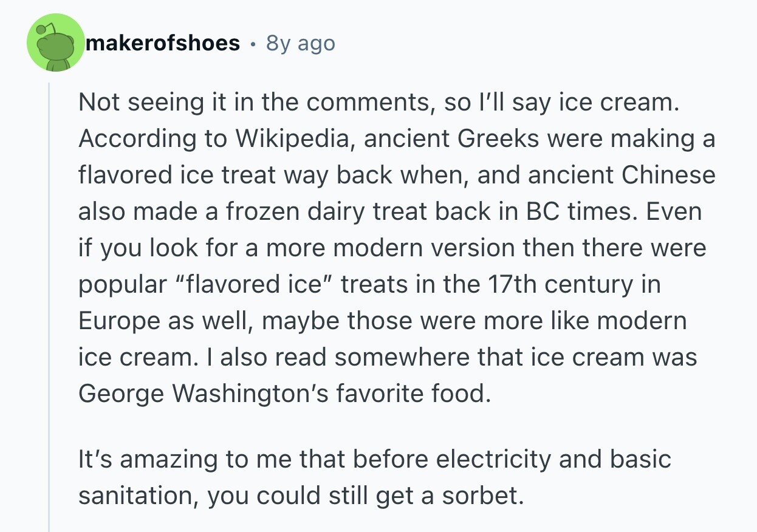Collapse the comment using the vertical thread line

49,304
